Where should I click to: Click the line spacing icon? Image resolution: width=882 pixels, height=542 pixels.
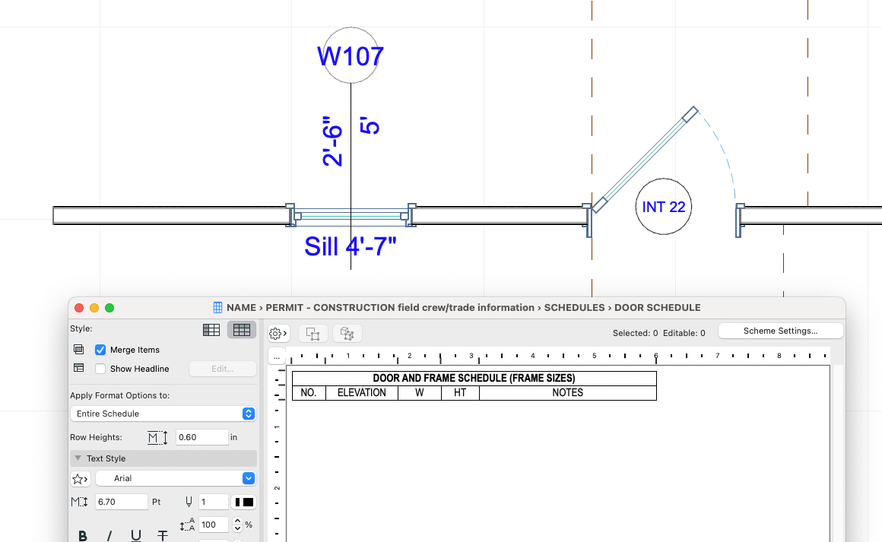click(187, 525)
